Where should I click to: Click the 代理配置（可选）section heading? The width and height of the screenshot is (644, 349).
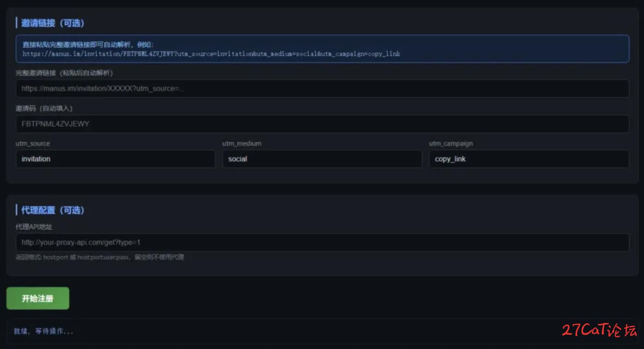pyautogui.click(x=53, y=211)
